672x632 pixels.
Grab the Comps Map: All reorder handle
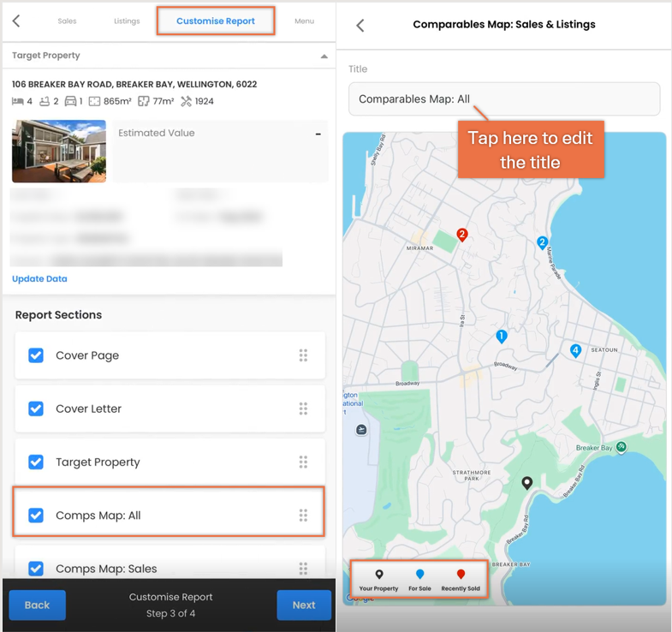pyautogui.click(x=303, y=515)
